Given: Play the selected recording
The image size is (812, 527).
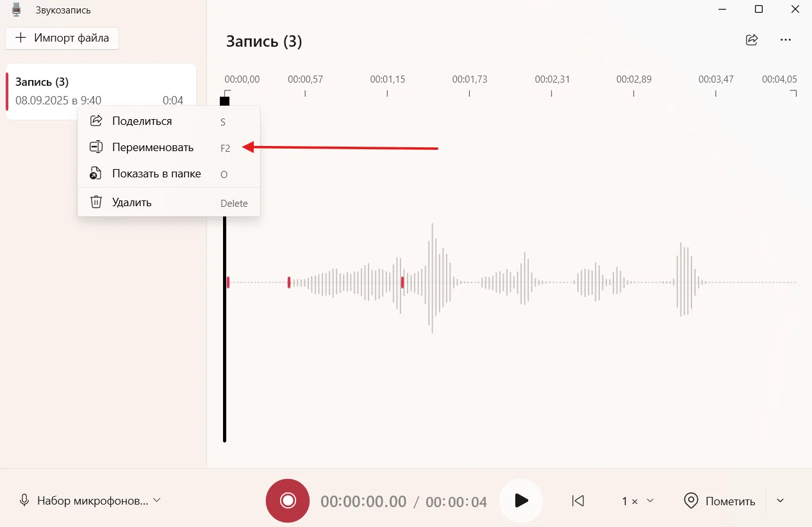Looking at the screenshot, I should pyautogui.click(x=521, y=501).
